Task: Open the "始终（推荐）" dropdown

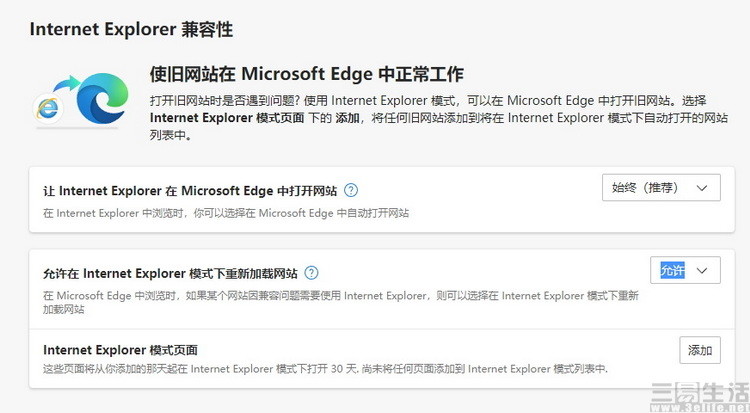Action: [661, 187]
